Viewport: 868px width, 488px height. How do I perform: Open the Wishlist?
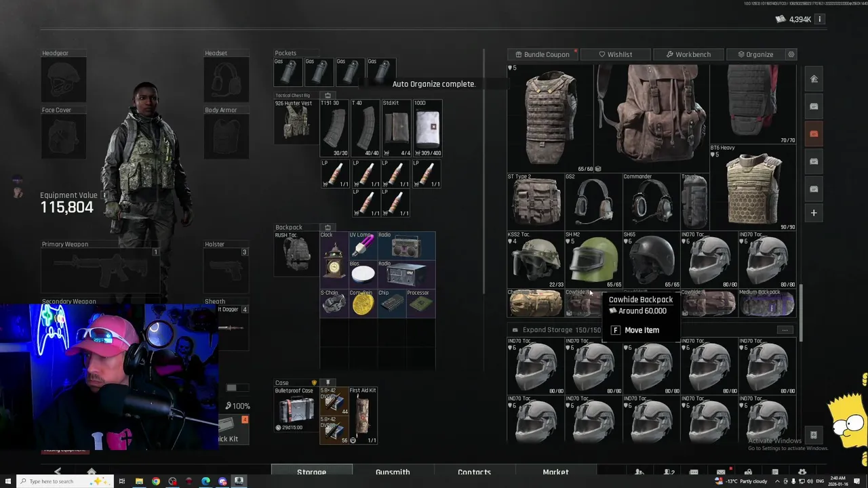[615, 54]
